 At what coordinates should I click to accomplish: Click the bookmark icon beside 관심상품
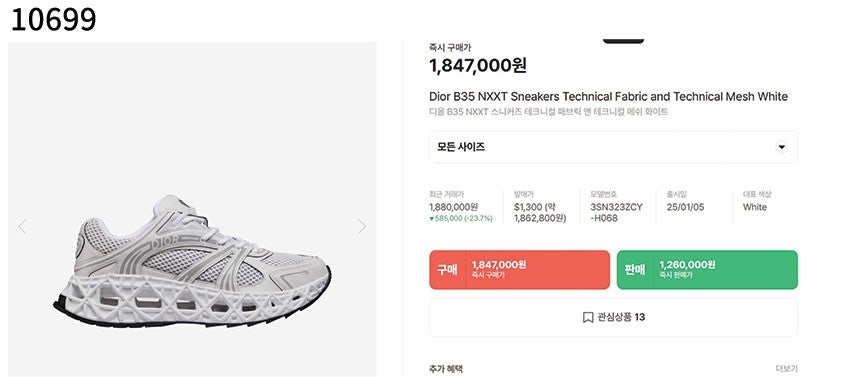(587, 317)
